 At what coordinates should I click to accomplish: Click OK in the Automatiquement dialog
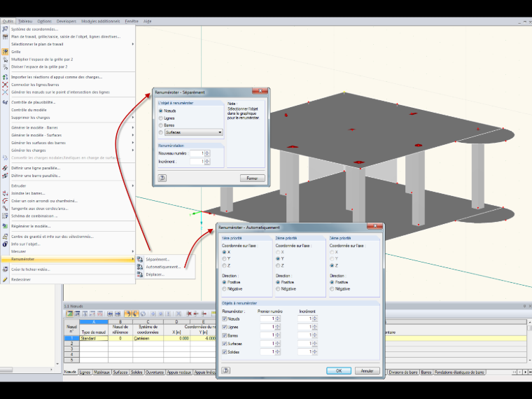pyautogui.click(x=339, y=370)
